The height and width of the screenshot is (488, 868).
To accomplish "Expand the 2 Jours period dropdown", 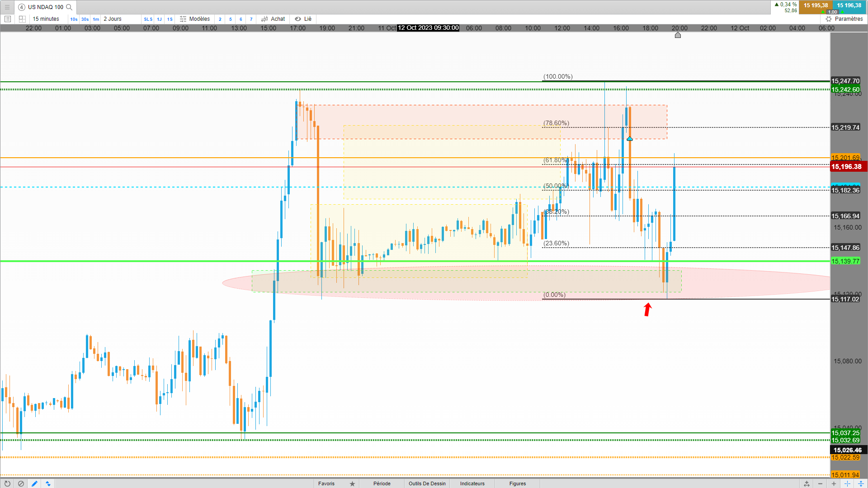I will [113, 19].
